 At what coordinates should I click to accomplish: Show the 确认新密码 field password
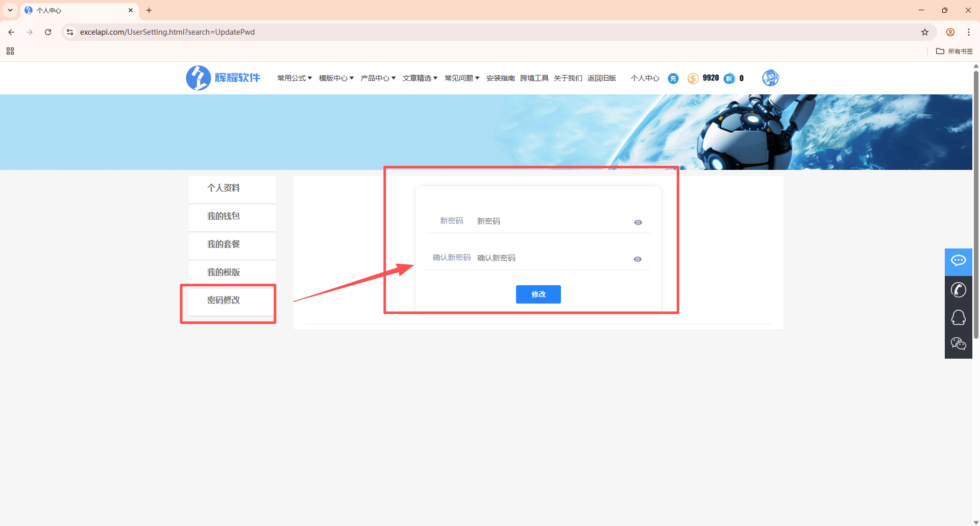pos(638,259)
